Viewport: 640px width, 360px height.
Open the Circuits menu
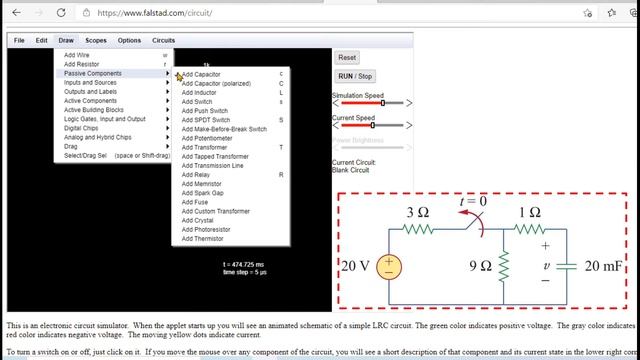pyautogui.click(x=164, y=40)
